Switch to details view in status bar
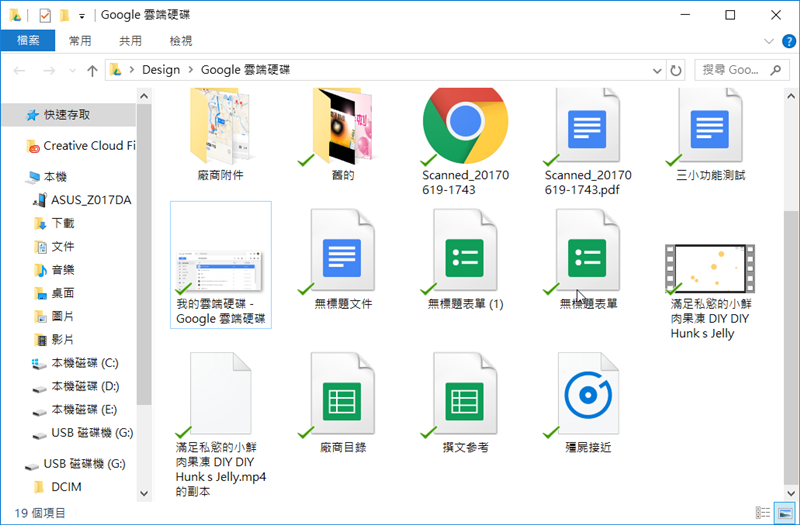The width and height of the screenshot is (800, 525). (x=763, y=513)
